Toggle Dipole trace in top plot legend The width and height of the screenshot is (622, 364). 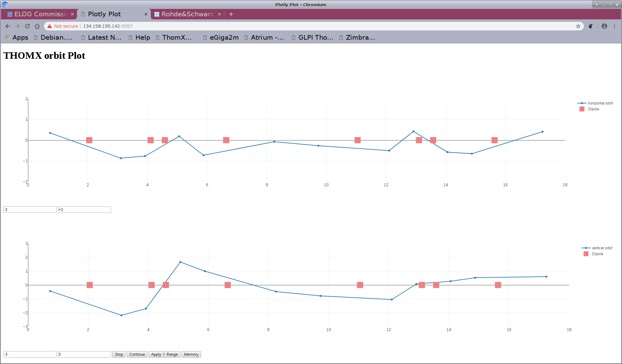[593, 109]
